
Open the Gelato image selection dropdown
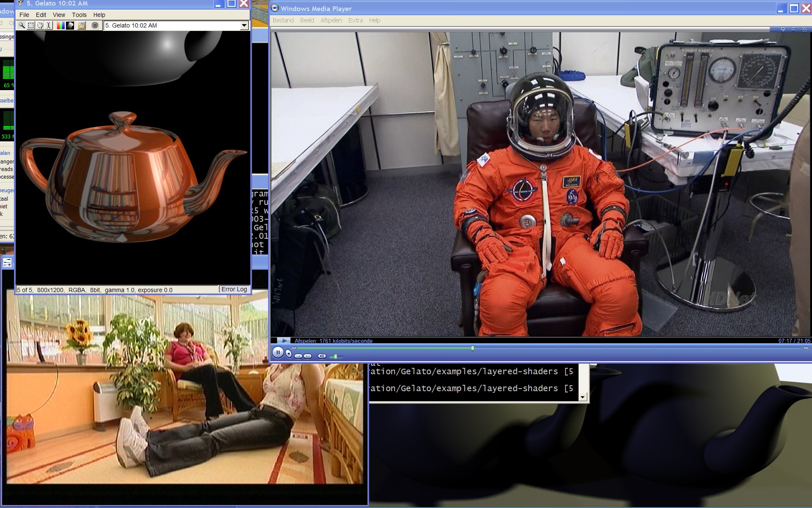tap(244, 26)
